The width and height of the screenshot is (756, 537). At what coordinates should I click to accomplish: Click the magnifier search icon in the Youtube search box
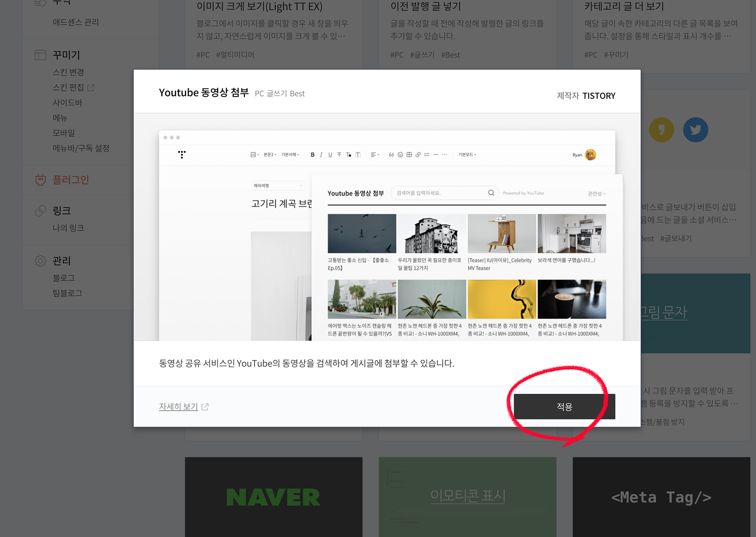click(491, 193)
